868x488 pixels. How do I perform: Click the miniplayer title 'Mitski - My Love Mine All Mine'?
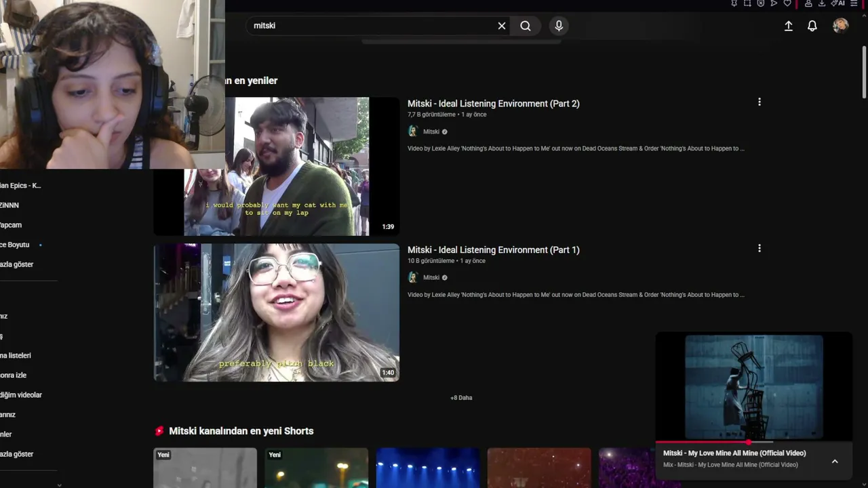[734, 453]
